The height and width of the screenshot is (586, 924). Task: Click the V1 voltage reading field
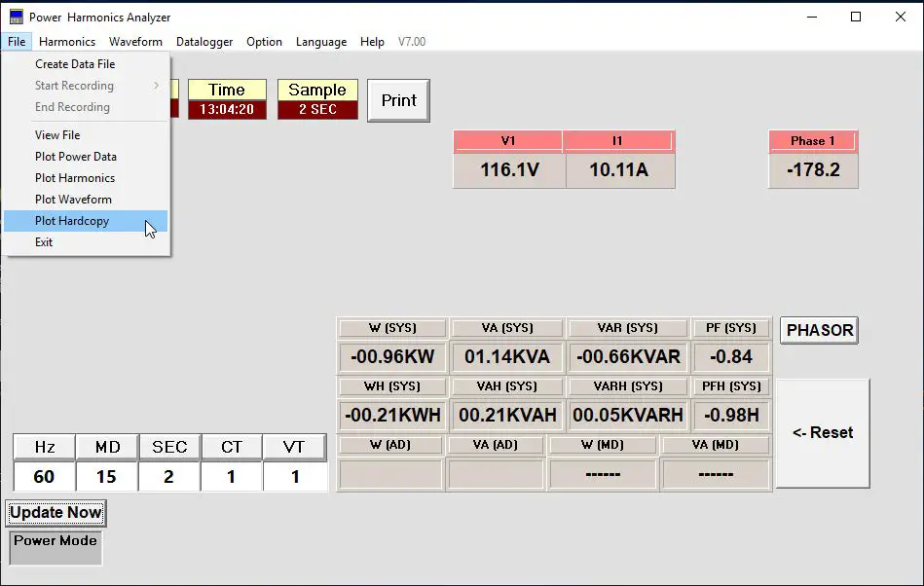click(x=508, y=168)
